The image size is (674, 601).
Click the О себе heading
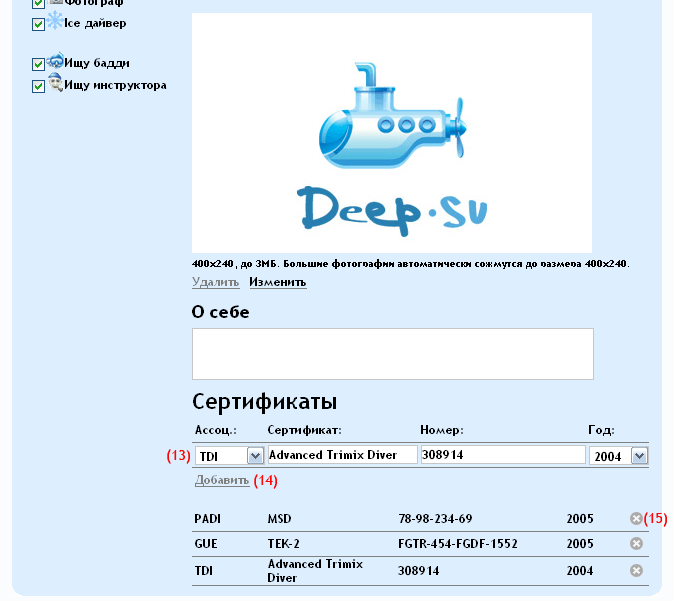pyautogui.click(x=221, y=312)
